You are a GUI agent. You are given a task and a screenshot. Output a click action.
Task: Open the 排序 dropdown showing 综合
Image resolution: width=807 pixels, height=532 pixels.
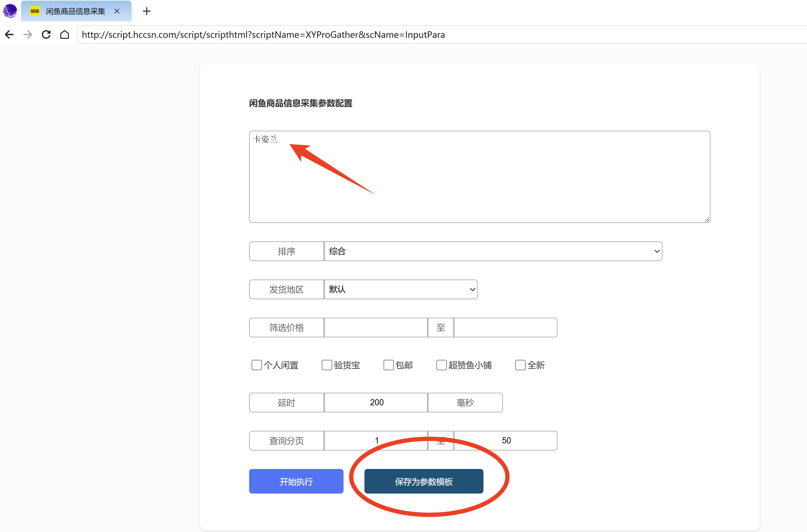click(x=493, y=252)
